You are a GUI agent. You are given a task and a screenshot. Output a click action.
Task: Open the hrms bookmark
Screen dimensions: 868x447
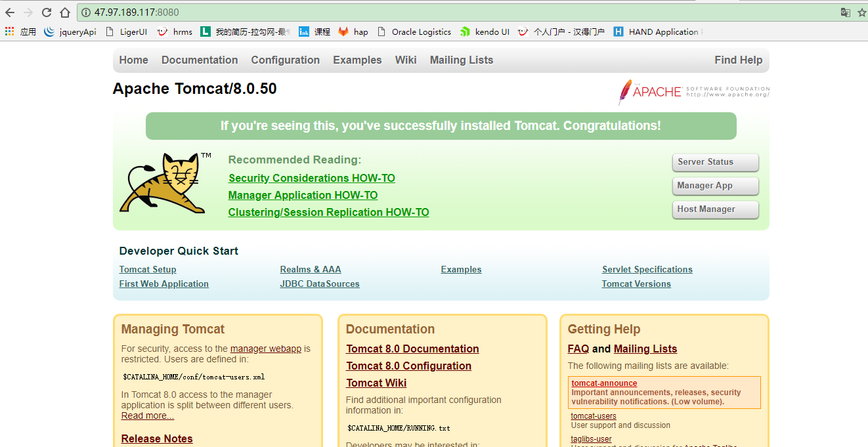point(175,32)
